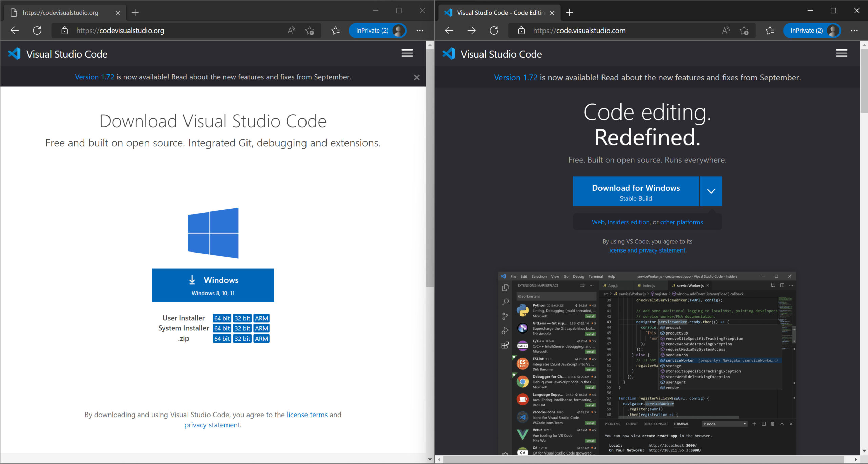868x464 pixels.
Task: Open settings ellipsis menu in left browser
Action: [420, 31]
